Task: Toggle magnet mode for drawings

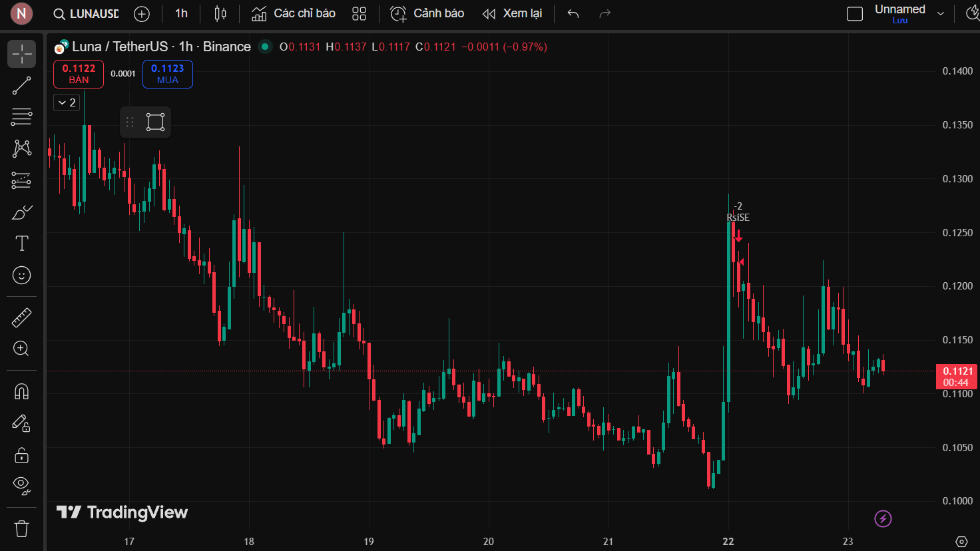Action: [22, 391]
